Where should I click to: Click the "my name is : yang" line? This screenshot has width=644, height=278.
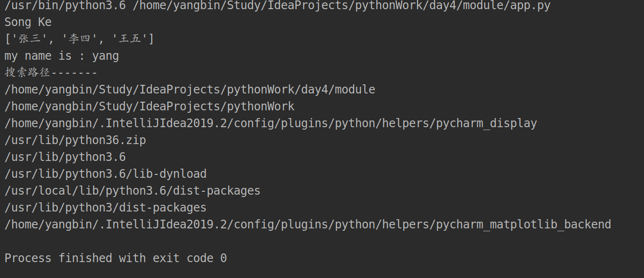[62, 56]
